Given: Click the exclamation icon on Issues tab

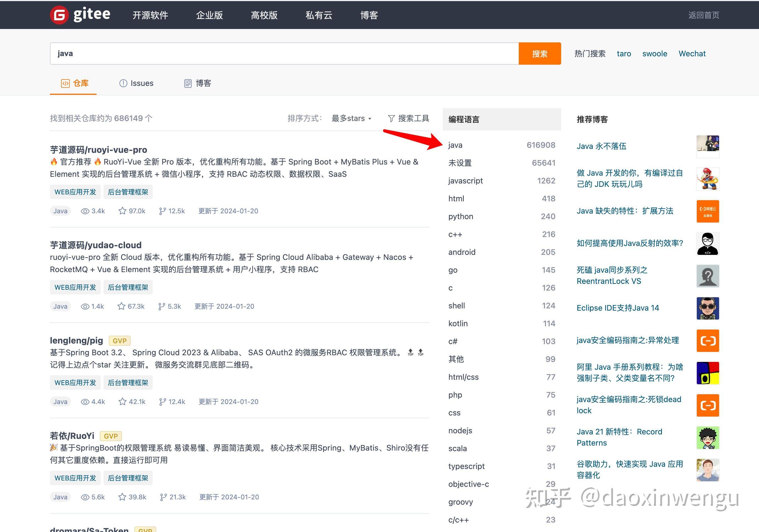Looking at the screenshot, I should click(x=123, y=84).
